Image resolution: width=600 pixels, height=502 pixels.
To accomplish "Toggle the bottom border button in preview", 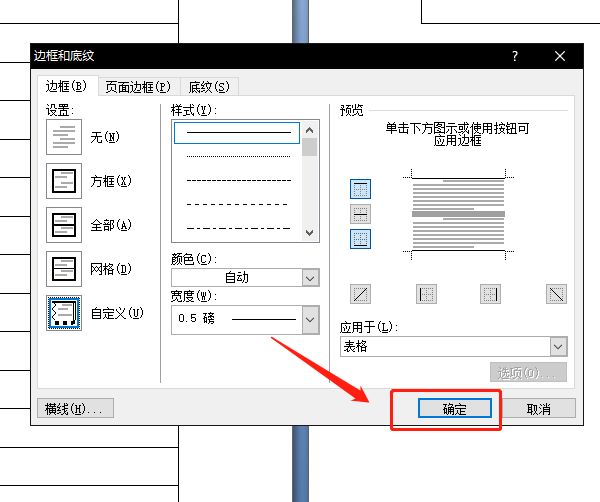I will (x=360, y=239).
